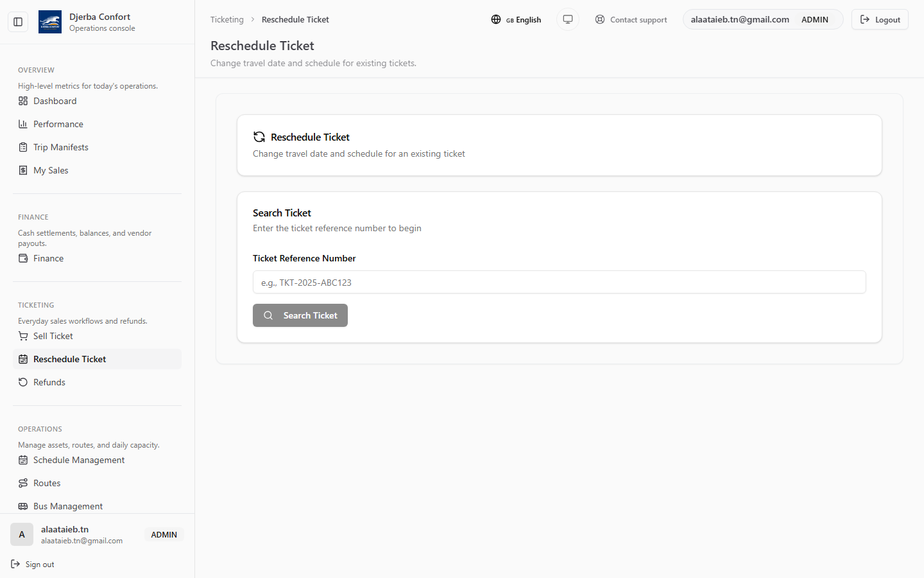Viewport: 924px width, 578px height.
Task: Click the Logout button
Action: (x=880, y=20)
